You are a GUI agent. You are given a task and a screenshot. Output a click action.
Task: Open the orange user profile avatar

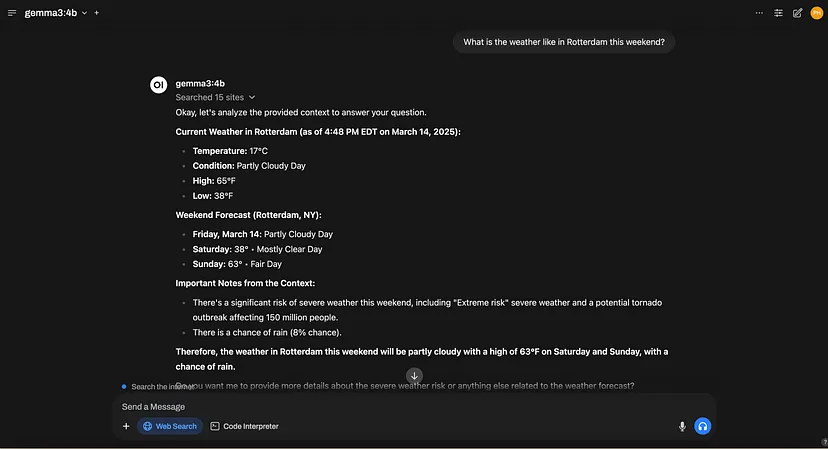coord(816,13)
